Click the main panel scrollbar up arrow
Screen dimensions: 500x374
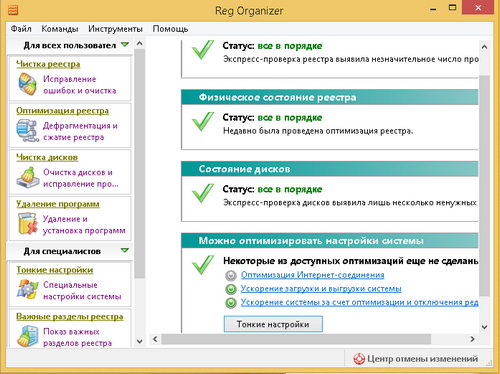click(x=485, y=47)
